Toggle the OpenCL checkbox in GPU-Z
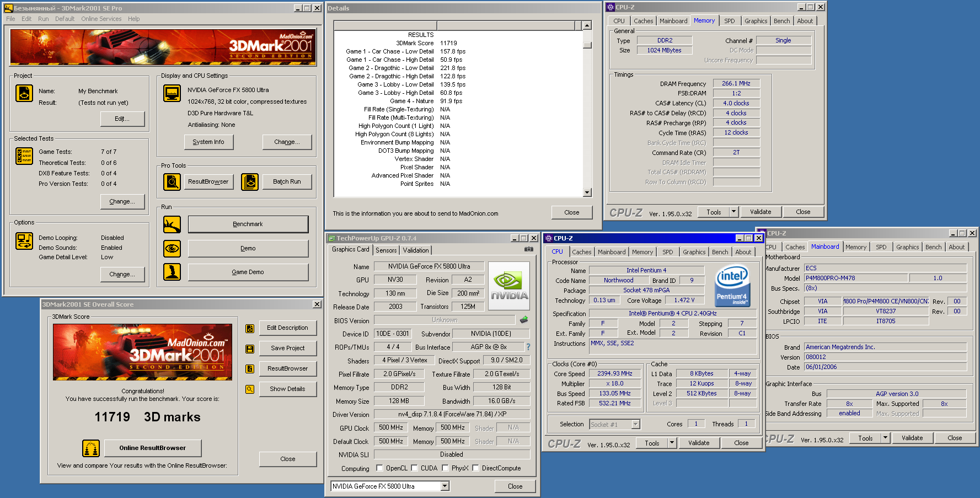This screenshot has height=498, width=980. [x=379, y=468]
